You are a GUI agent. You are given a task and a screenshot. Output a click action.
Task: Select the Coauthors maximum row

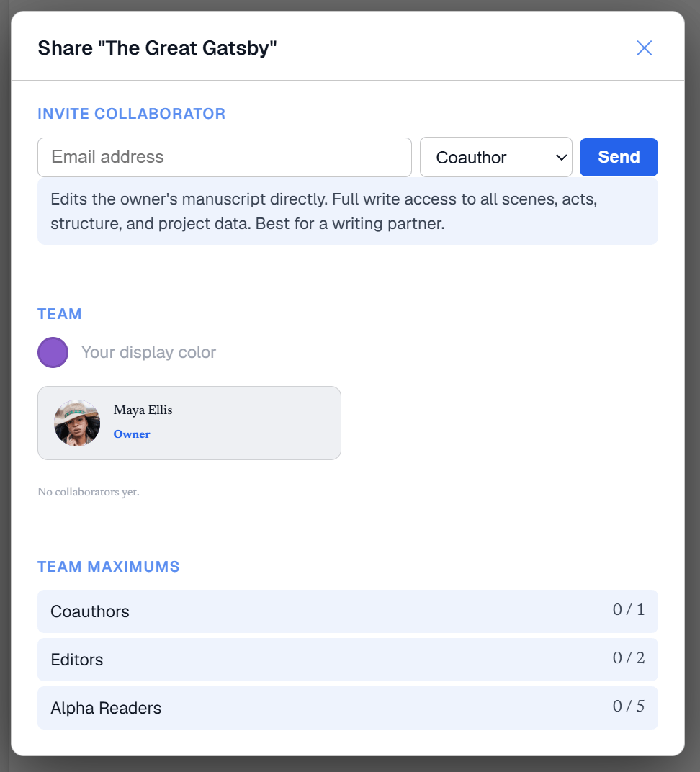point(348,611)
